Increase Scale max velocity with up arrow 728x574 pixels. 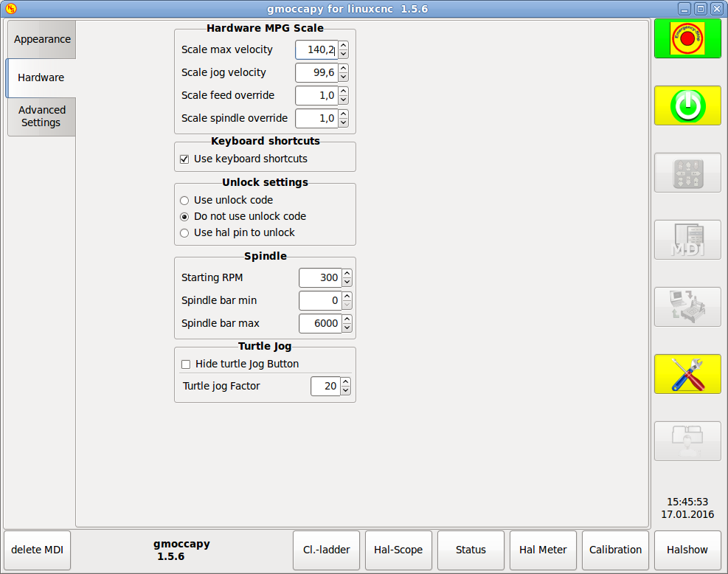tap(343, 46)
